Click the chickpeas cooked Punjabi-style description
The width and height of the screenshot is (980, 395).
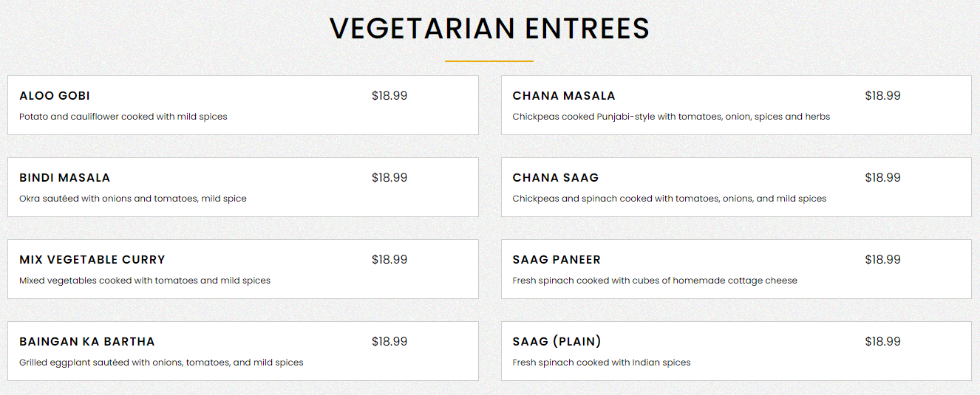(x=671, y=117)
